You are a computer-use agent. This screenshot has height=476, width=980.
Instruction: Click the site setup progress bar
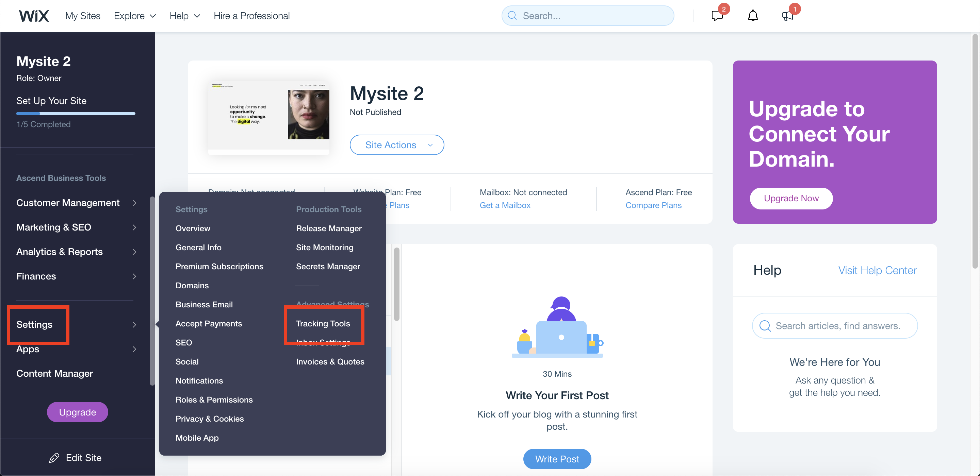tap(76, 113)
